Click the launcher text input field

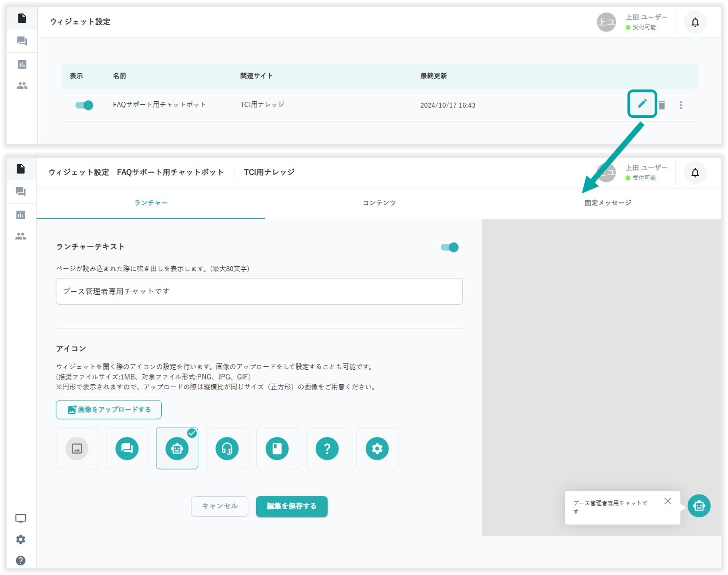pos(259,291)
